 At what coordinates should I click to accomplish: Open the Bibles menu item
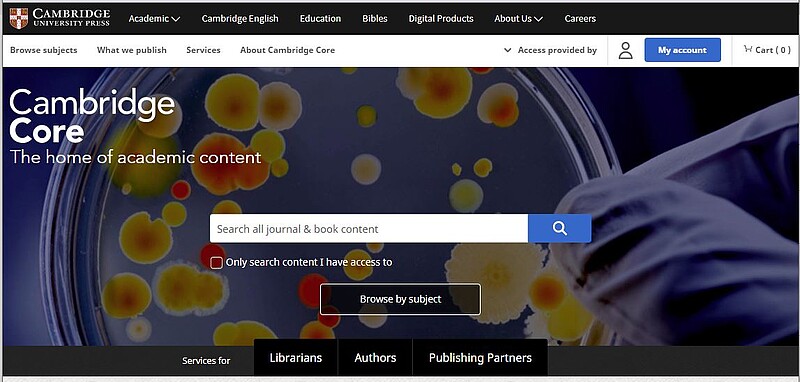coord(375,18)
